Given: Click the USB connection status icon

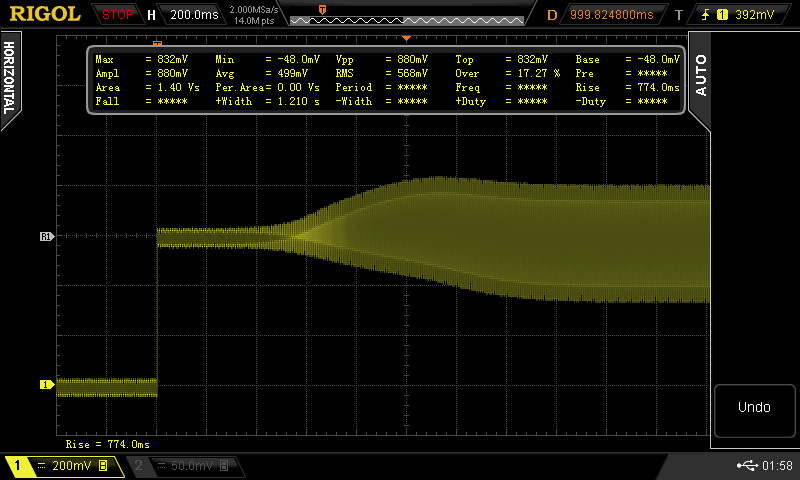Looking at the screenshot, I should click(746, 466).
